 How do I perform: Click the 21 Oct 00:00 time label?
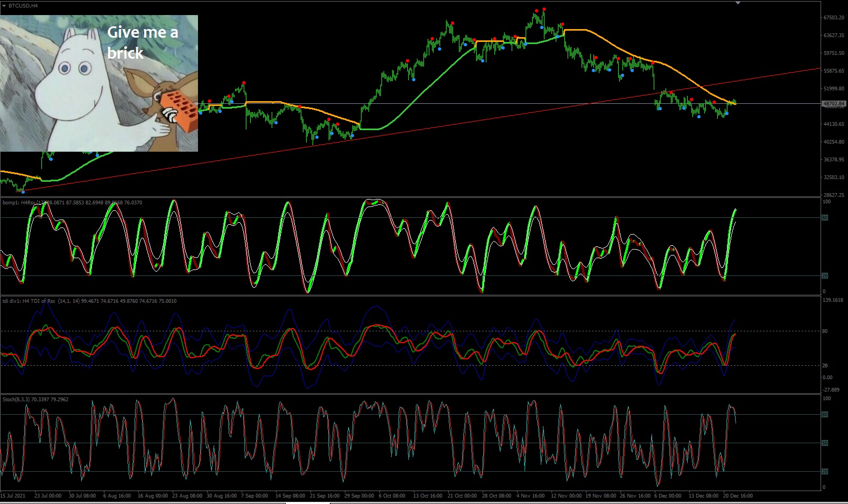point(462,496)
